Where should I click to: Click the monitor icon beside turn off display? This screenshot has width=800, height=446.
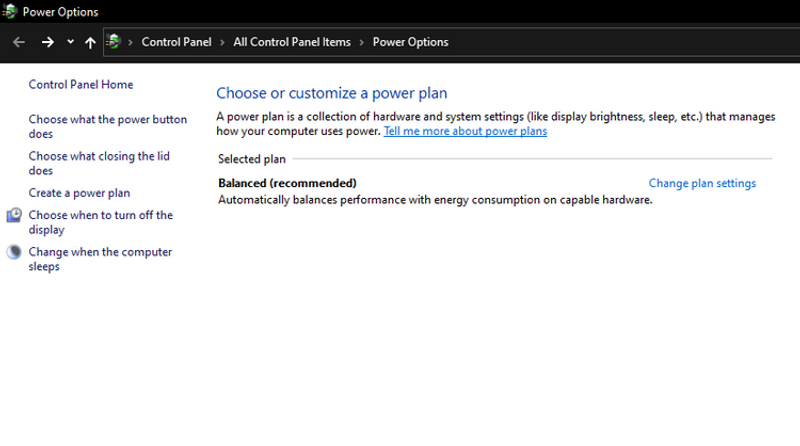[x=14, y=216]
